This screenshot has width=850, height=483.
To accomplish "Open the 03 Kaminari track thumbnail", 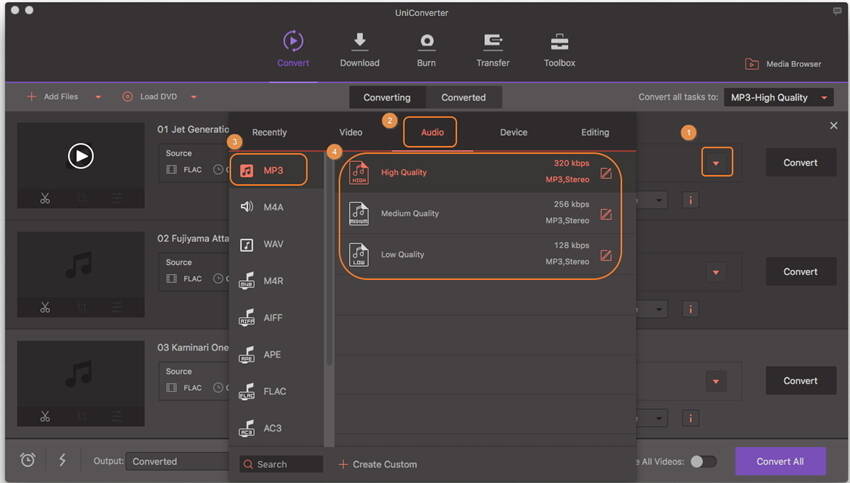I will point(81,383).
